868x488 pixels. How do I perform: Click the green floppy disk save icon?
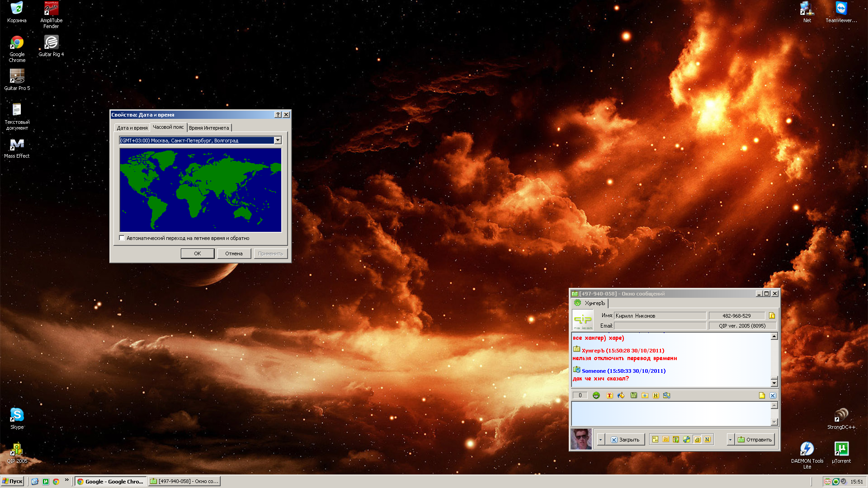634,395
